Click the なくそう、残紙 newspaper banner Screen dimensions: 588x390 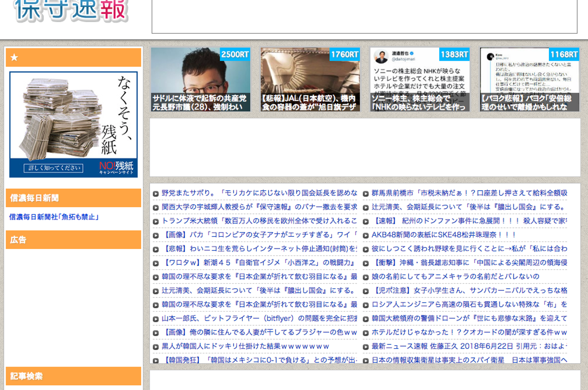point(73,125)
